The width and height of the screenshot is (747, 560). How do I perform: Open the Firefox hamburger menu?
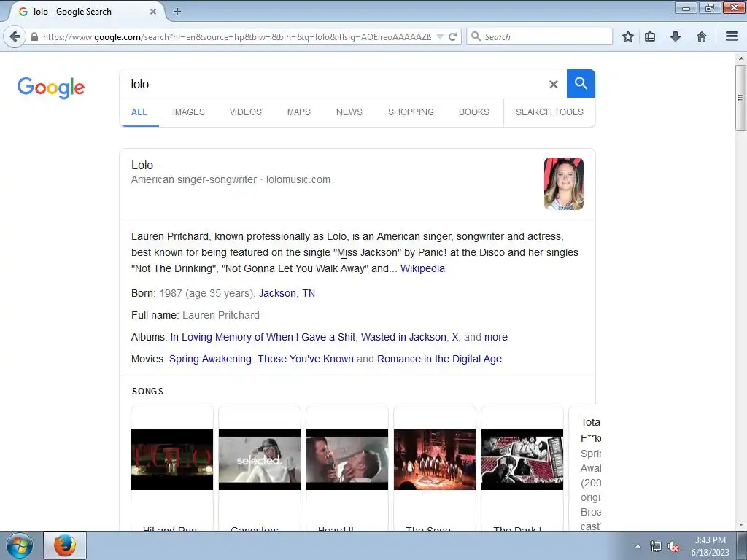pos(732,36)
